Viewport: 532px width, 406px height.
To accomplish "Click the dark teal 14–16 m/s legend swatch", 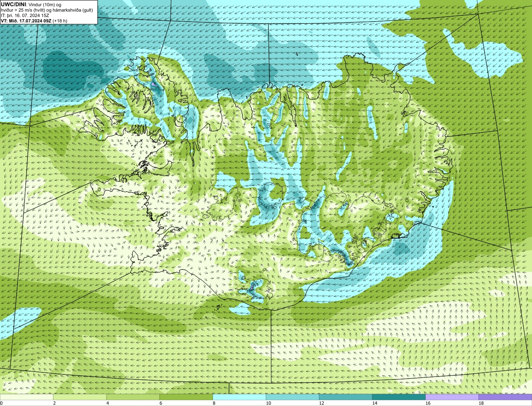I will [x=399, y=397].
